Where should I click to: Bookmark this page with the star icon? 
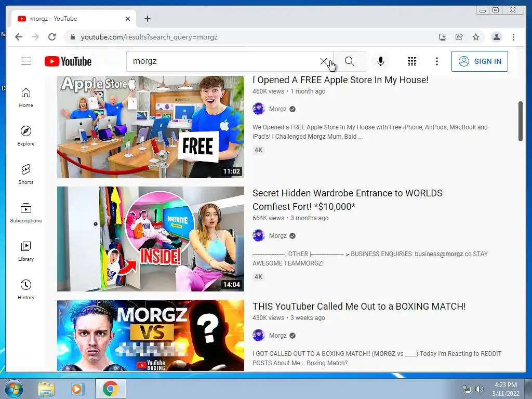[x=476, y=37]
